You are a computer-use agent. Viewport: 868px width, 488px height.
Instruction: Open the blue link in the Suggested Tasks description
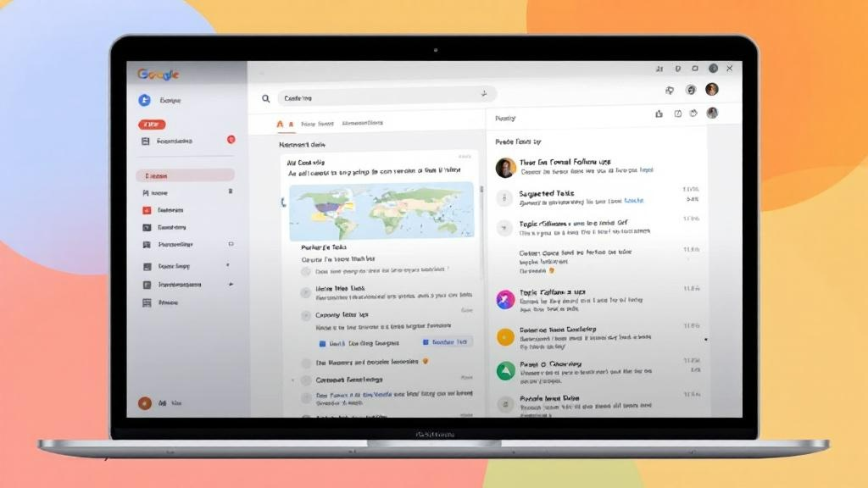coord(635,200)
